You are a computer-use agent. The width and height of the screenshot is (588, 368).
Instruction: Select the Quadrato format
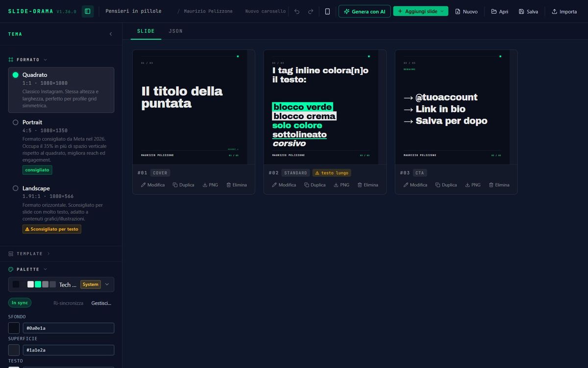pyautogui.click(x=61, y=90)
